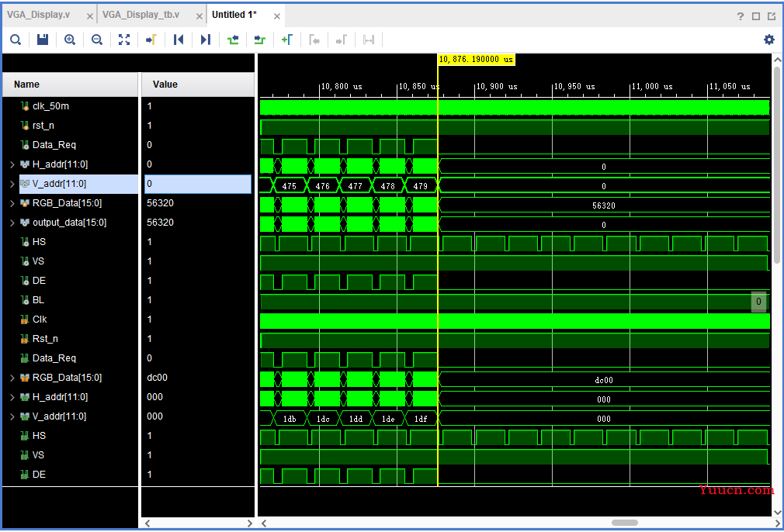Select the output_data[15:0] signal name
784x532 pixels.
(70, 223)
